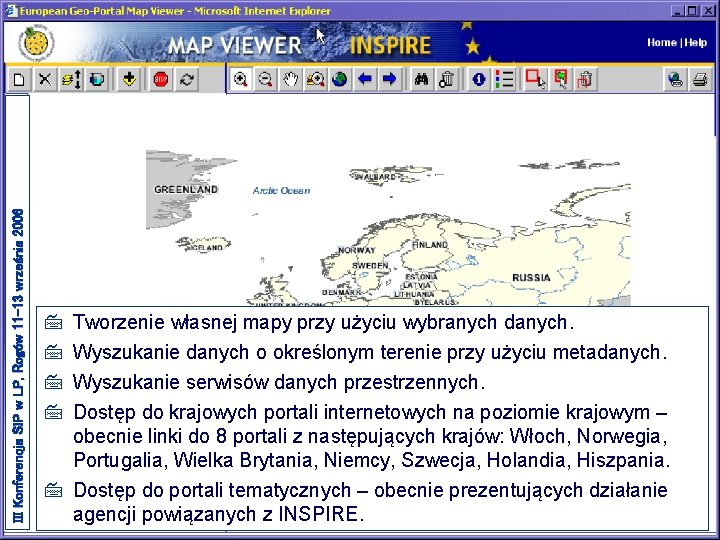Image resolution: width=720 pixels, height=540 pixels.
Task: Click SWEDEN label on the map
Action: [x=370, y=266]
